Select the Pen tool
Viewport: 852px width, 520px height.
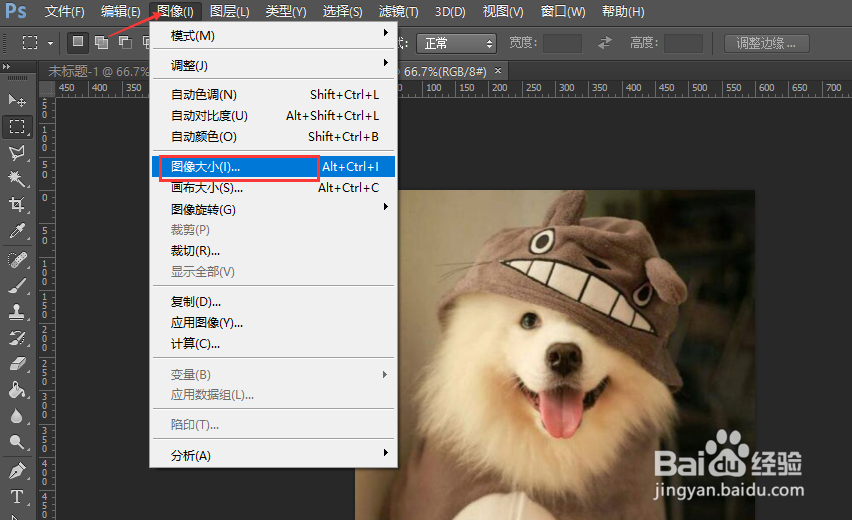pyautogui.click(x=17, y=471)
